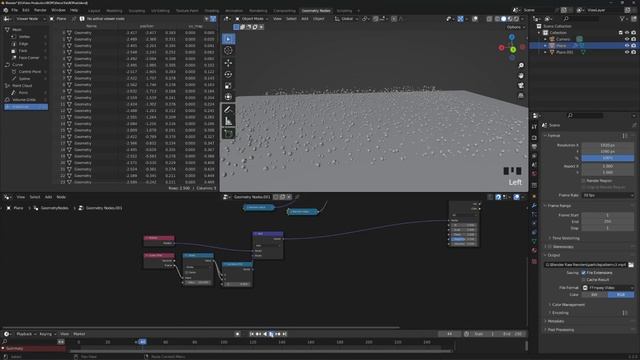This screenshot has height=360, width=640.
Task: Toggle Stereoscopy checkbox
Action: [x=550, y=247]
